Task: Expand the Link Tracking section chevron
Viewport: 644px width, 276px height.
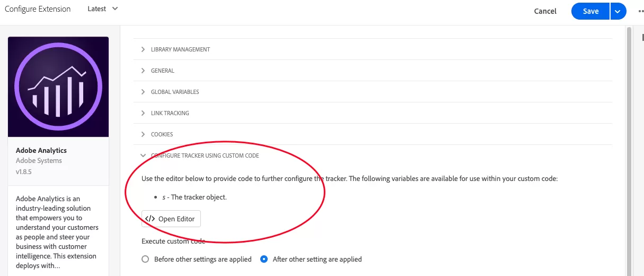Action: pos(143,113)
